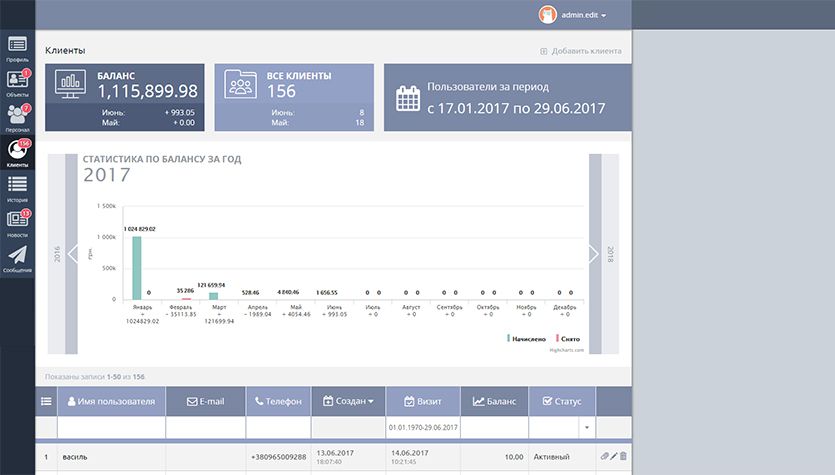Toggle the Начислено legend series
The image size is (835, 475).
click(527, 339)
